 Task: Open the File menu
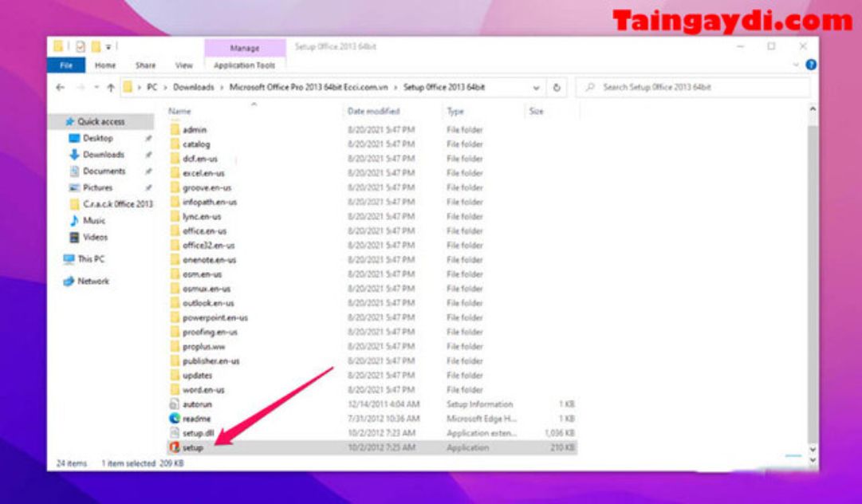tap(67, 65)
